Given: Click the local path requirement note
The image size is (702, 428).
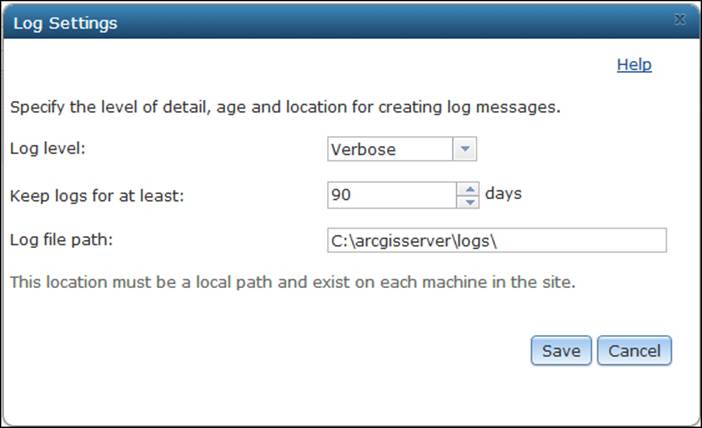Looking at the screenshot, I should 292,282.
